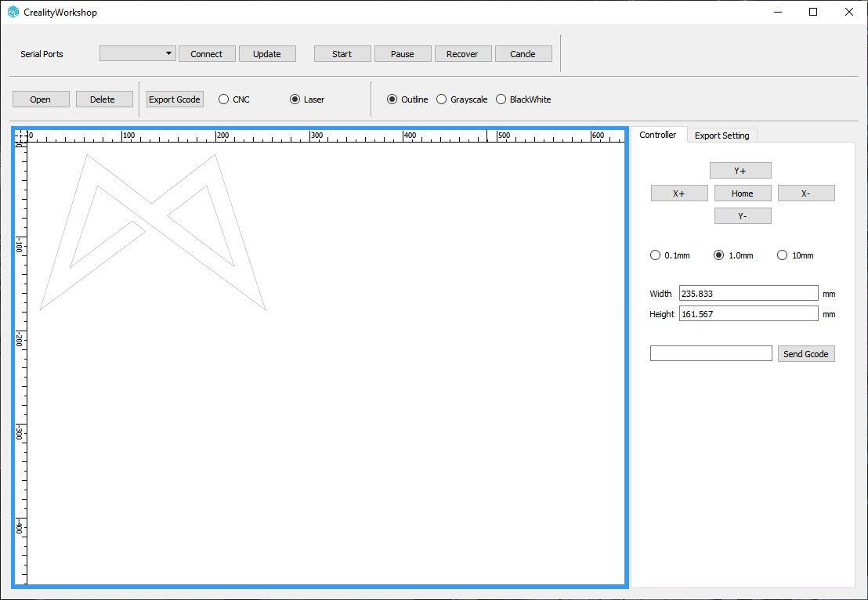
Task: Select the CNC mode radio button
Action: (x=224, y=99)
